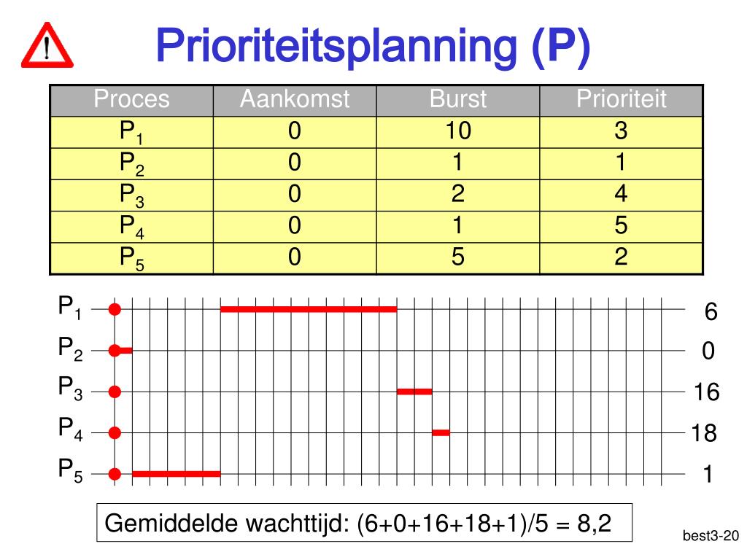This screenshot has width=747, height=560.
Task: Select waiting time 16 beside P3 row
Action: click(706, 392)
